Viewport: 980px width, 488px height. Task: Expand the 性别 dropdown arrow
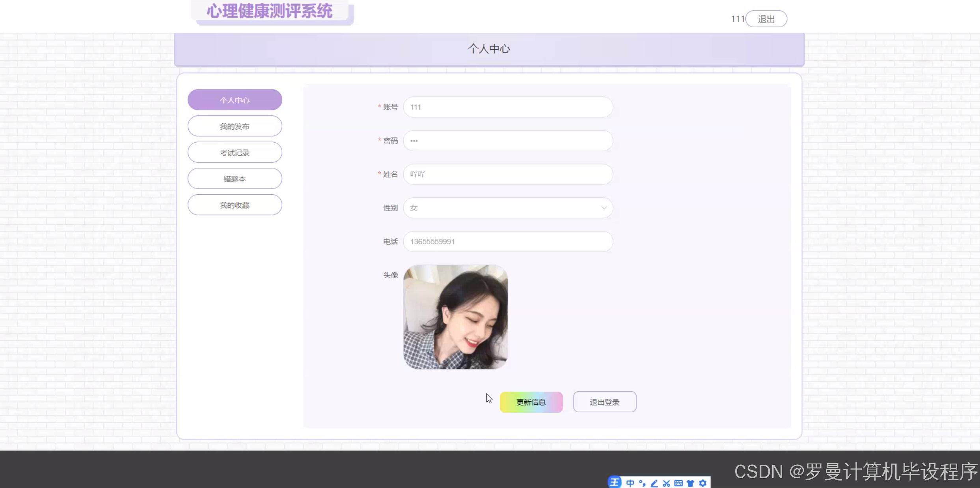click(604, 208)
